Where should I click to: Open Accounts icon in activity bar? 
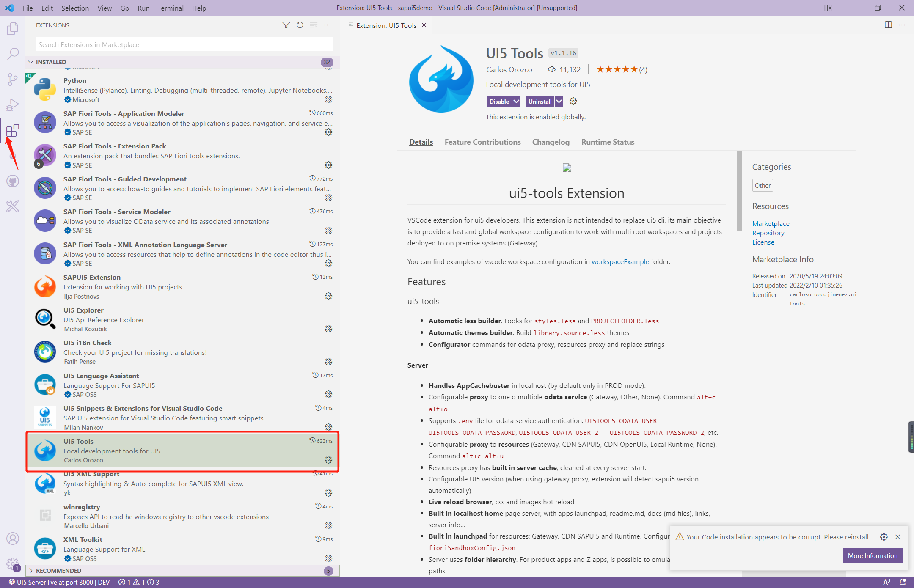click(x=13, y=539)
